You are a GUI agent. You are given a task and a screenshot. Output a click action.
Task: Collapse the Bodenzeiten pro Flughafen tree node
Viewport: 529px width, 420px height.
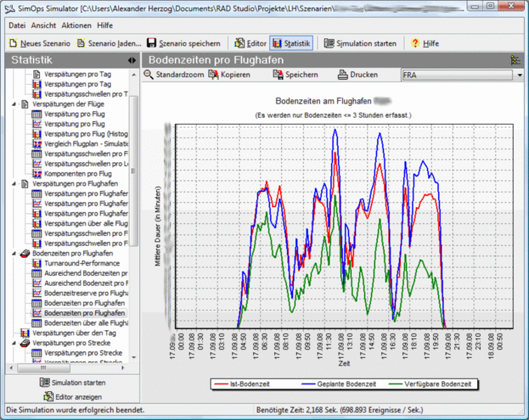click(x=14, y=253)
